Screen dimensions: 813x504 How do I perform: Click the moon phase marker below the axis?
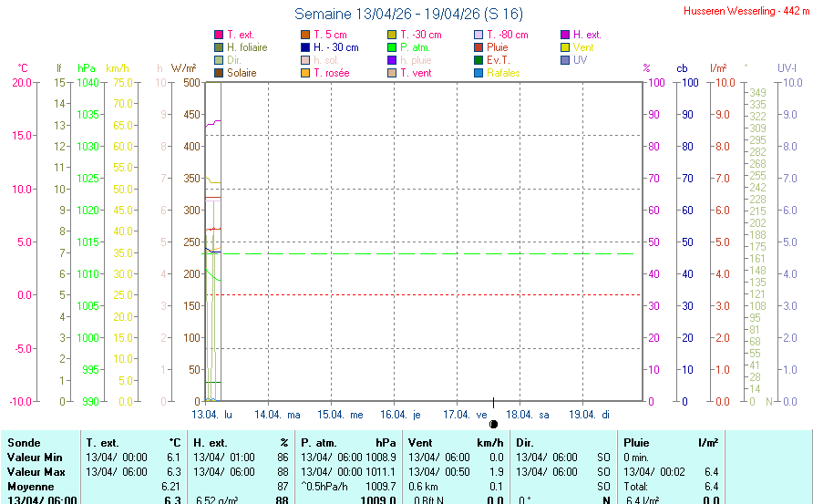[493, 424]
